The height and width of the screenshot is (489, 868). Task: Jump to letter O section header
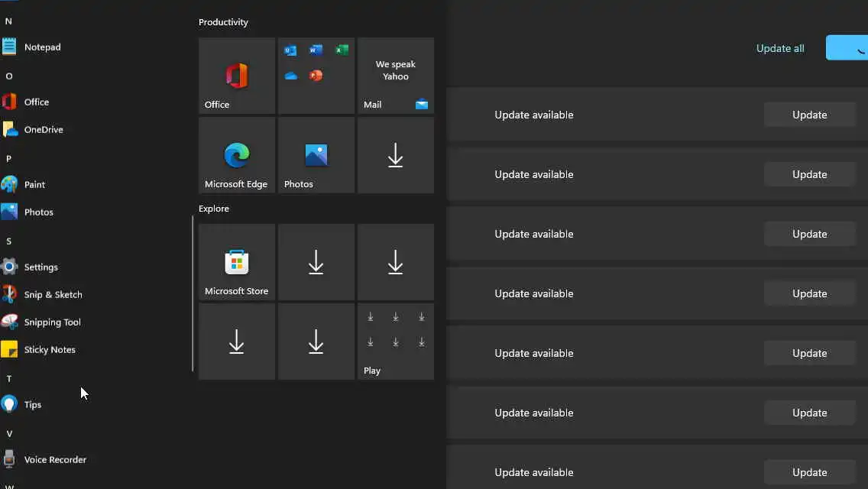9,76
